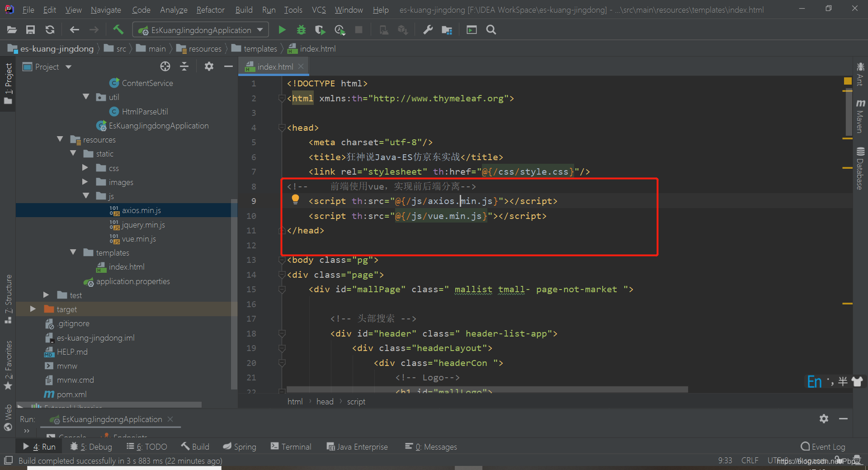Expand the css folder

pyautogui.click(x=85, y=167)
